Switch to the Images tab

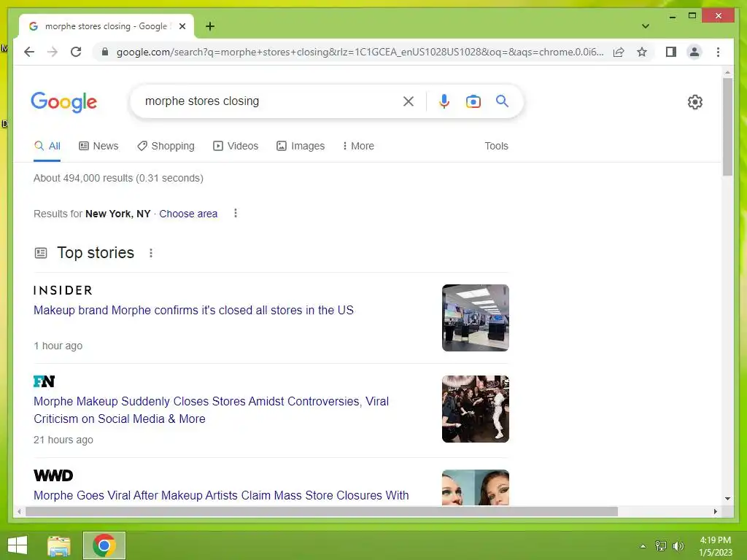[x=301, y=146]
